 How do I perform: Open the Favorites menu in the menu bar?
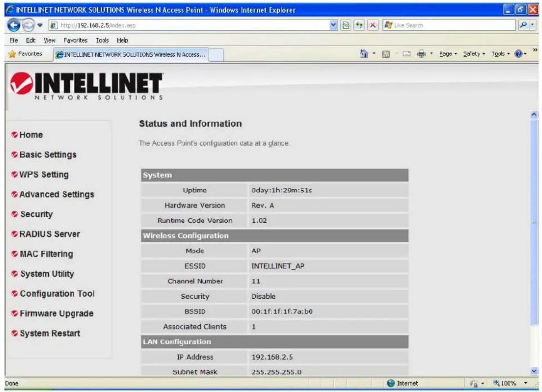pos(76,40)
